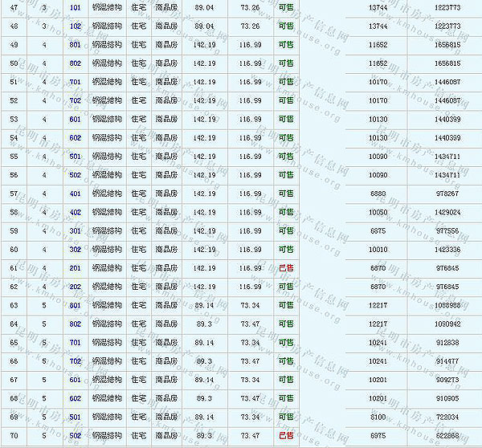
Task: Click the green 可售 status in row 47
Action: point(286,7)
